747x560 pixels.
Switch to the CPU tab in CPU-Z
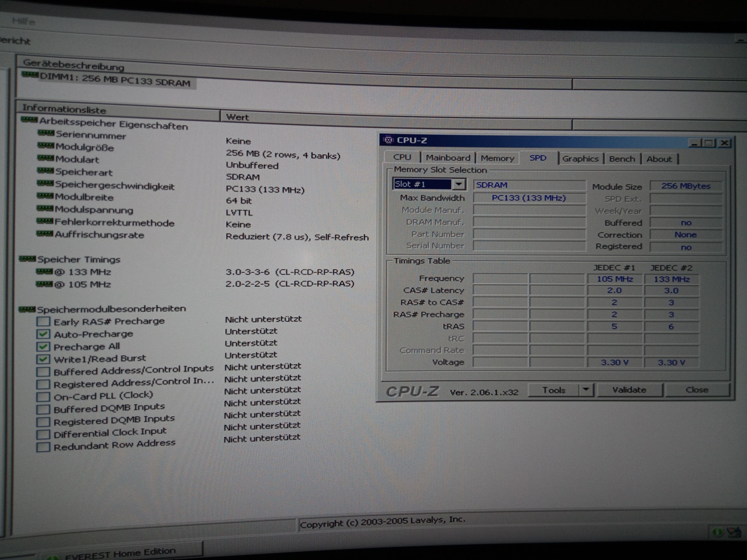[402, 157]
